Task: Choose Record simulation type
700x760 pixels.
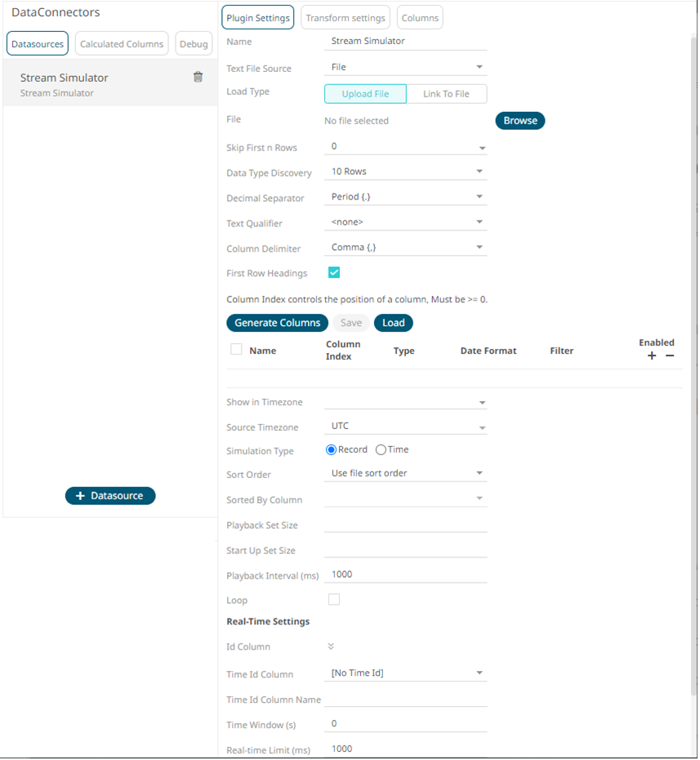Action: 332,449
